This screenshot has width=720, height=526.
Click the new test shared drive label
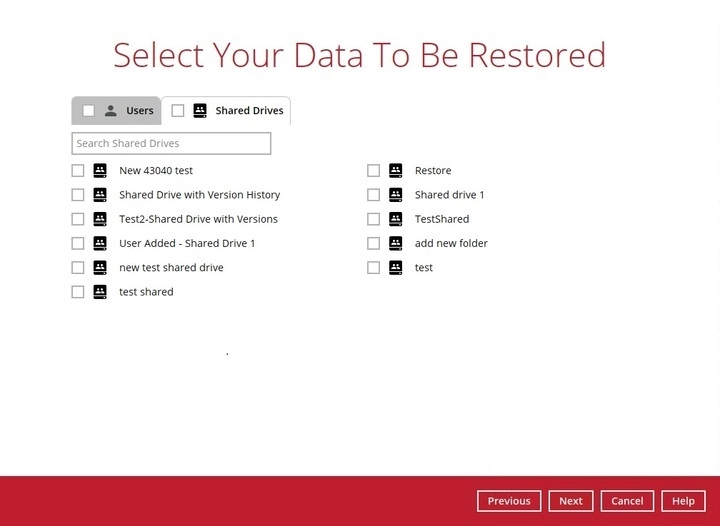click(171, 268)
